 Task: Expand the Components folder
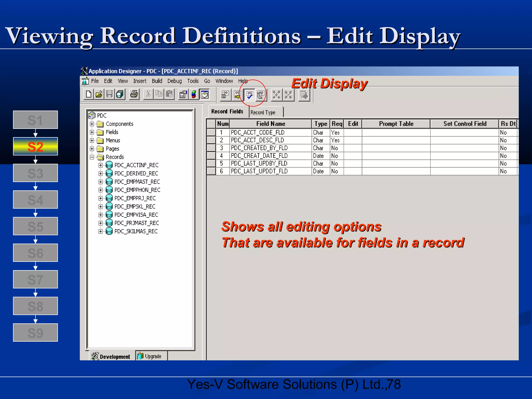click(x=92, y=124)
